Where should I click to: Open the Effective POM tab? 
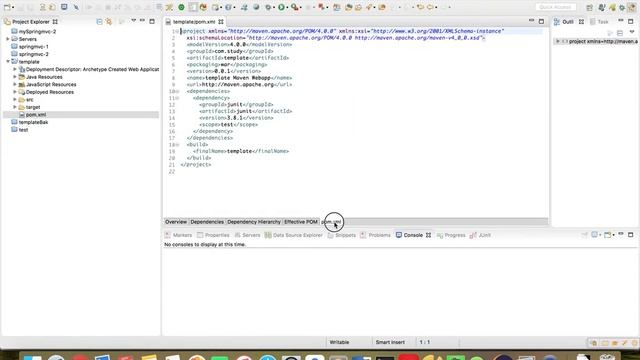point(301,222)
